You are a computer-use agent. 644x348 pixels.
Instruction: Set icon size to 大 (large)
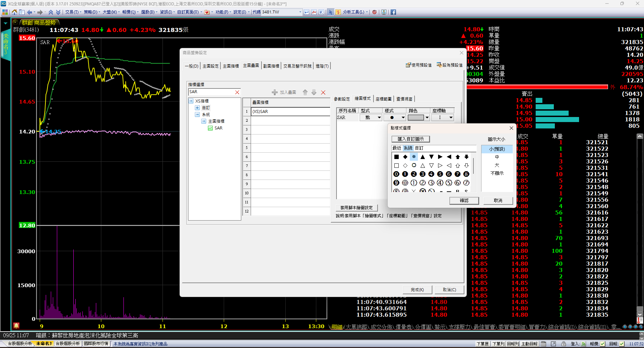pyautogui.click(x=497, y=165)
